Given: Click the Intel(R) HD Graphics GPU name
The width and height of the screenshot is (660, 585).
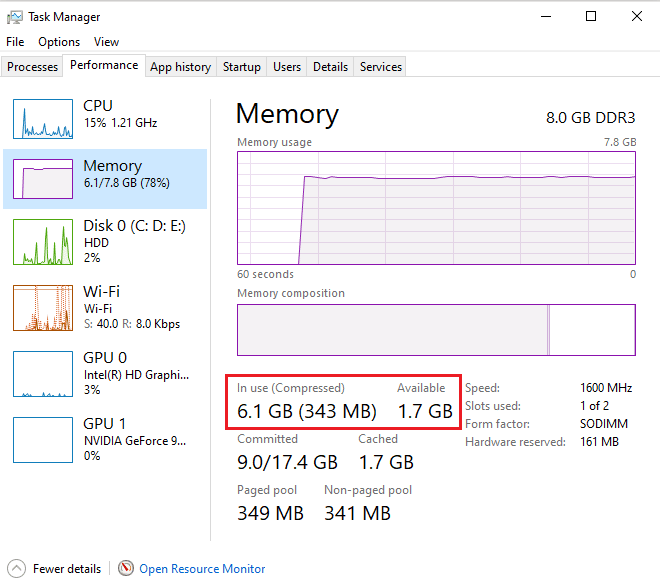Looking at the screenshot, I should (x=136, y=375).
